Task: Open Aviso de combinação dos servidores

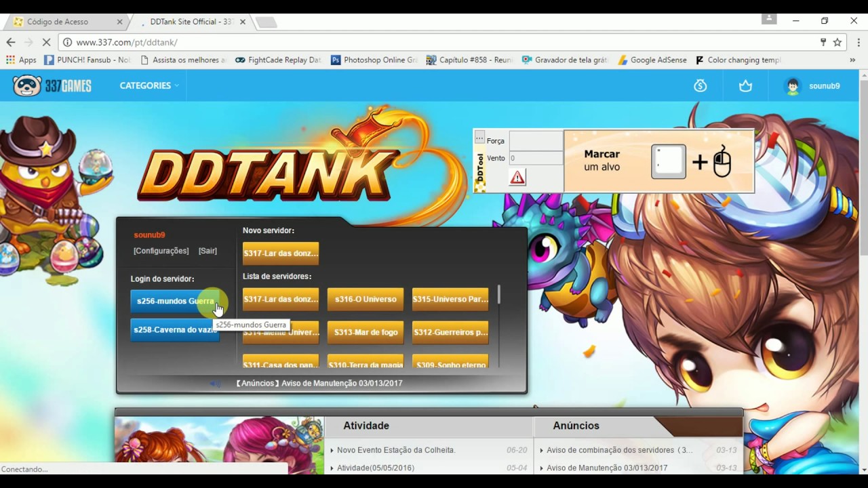Action: (620, 450)
